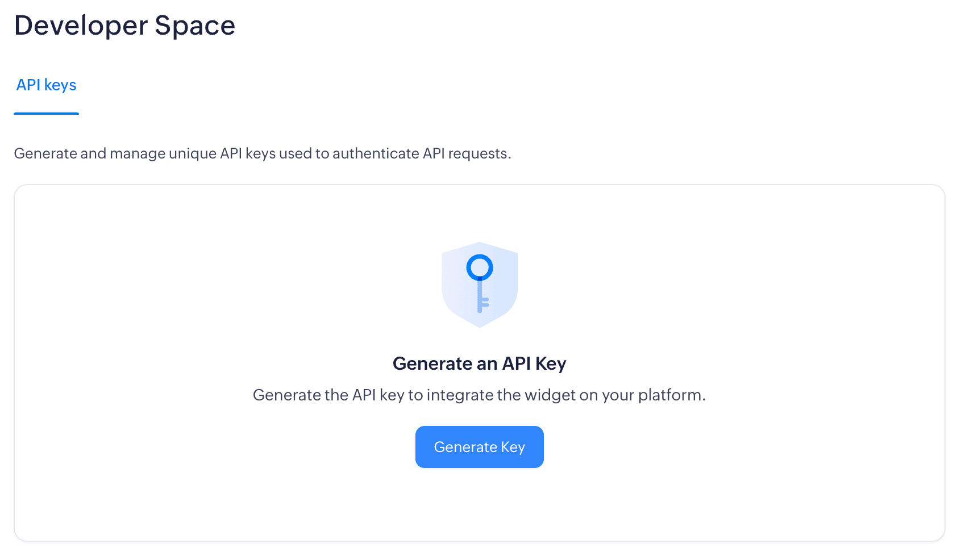Click the text about integrating the widget
Image resolution: width=957 pixels, height=560 pixels.
(x=479, y=395)
